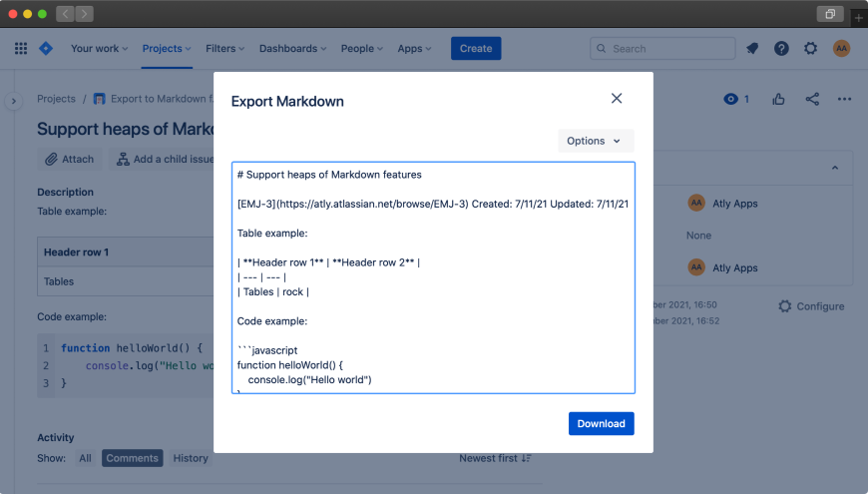This screenshot has height=494, width=868.
Task: Click the second Atly Apps user entry
Action: pyautogui.click(x=722, y=267)
